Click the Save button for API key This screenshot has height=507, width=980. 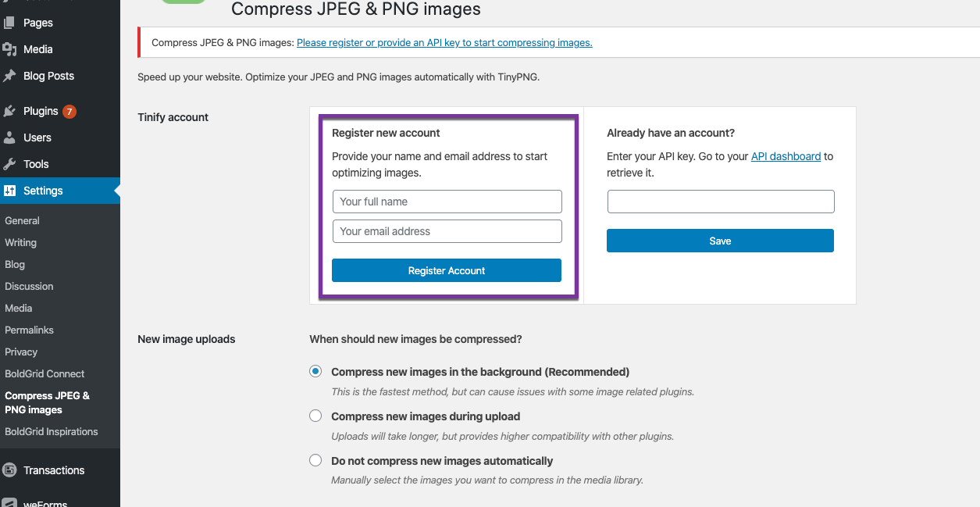pyautogui.click(x=720, y=241)
